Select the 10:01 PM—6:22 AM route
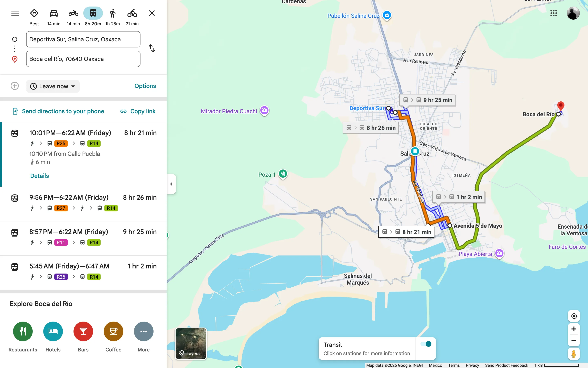 (x=83, y=154)
